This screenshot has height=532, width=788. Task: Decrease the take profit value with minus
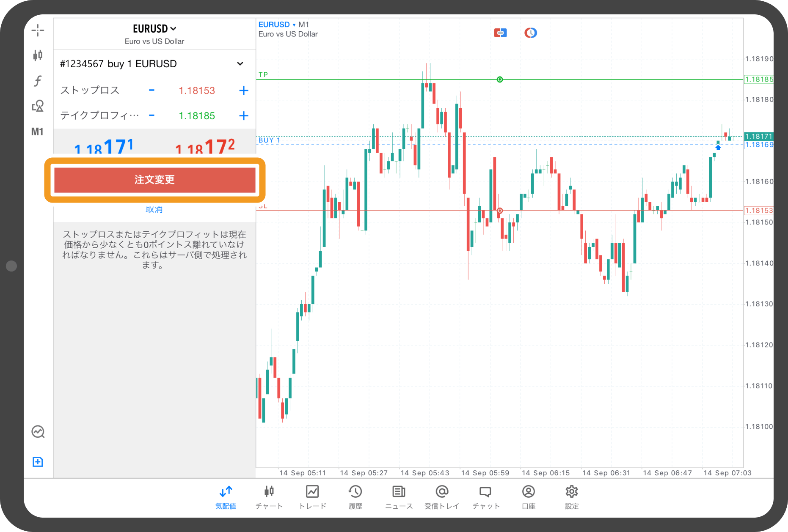tap(152, 115)
